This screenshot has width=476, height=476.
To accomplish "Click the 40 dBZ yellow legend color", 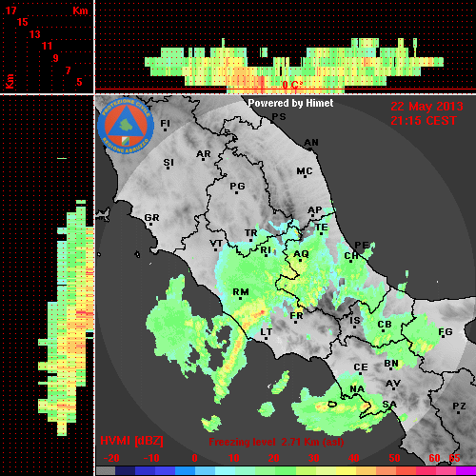I will point(347,471).
